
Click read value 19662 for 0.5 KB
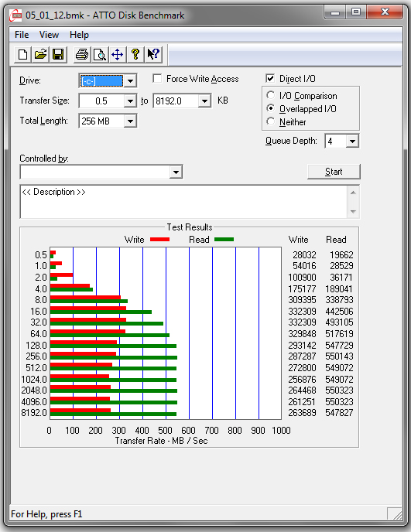click(341, 255)
